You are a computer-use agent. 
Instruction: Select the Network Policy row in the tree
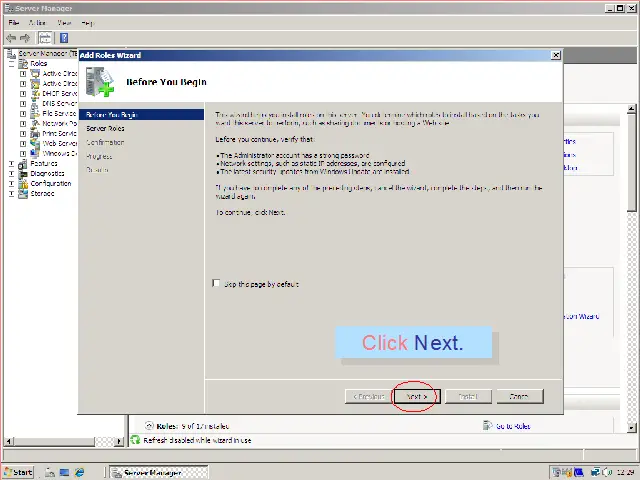point(60,123)
